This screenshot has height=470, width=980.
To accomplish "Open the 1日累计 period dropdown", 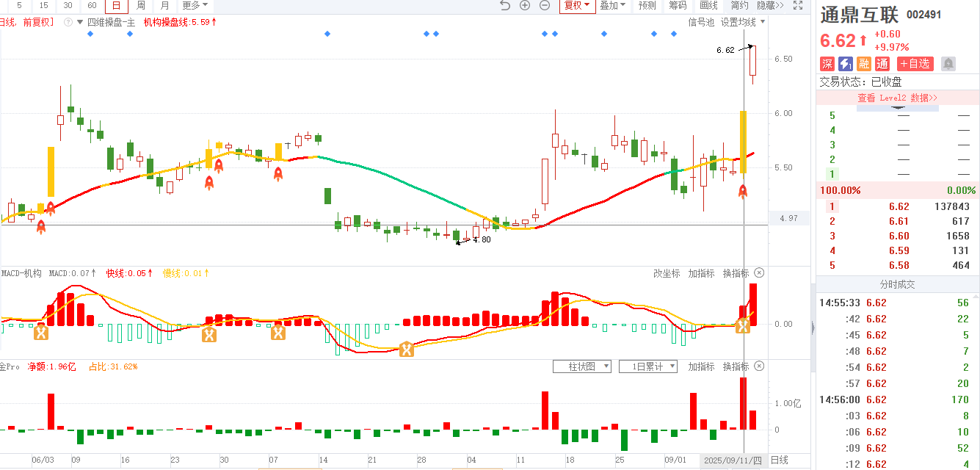I will (x=647, y=366).
